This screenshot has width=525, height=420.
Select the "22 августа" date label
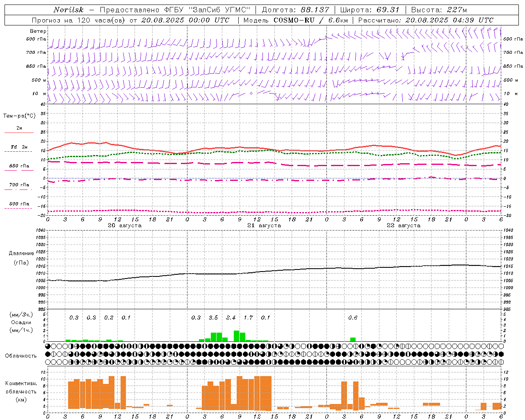tap(404, 226)
